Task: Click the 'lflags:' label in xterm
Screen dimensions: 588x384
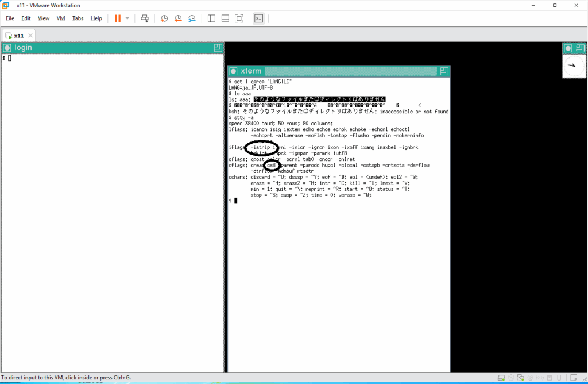Action: click(x=238, y=129)
